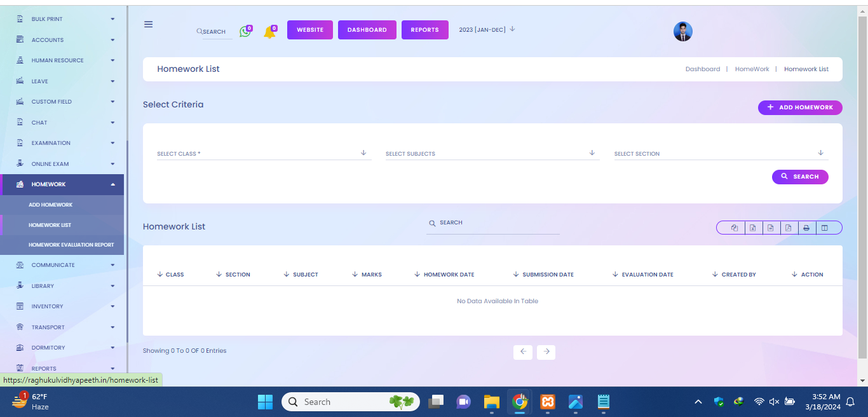Open Homework Evaluation Report submenu item

coord(71,245)
